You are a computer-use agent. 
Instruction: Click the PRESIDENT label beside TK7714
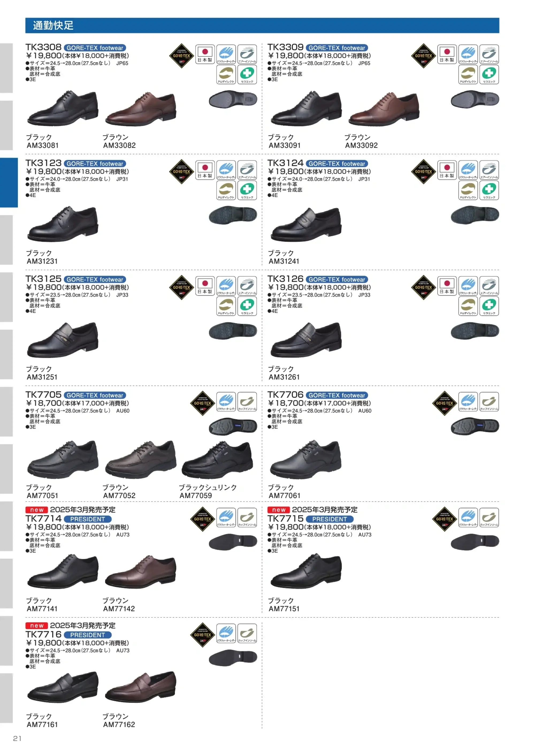click(88, 519)
